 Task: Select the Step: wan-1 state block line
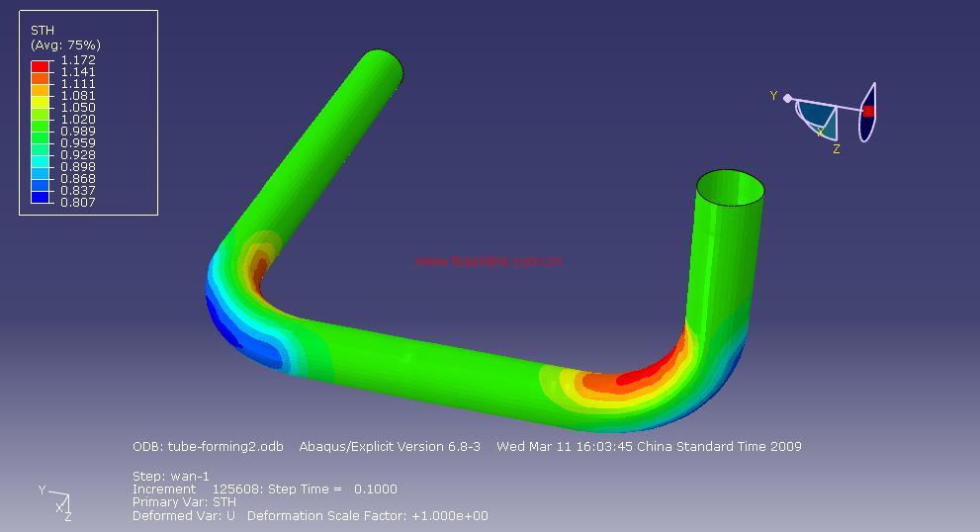tap(169, 477)
